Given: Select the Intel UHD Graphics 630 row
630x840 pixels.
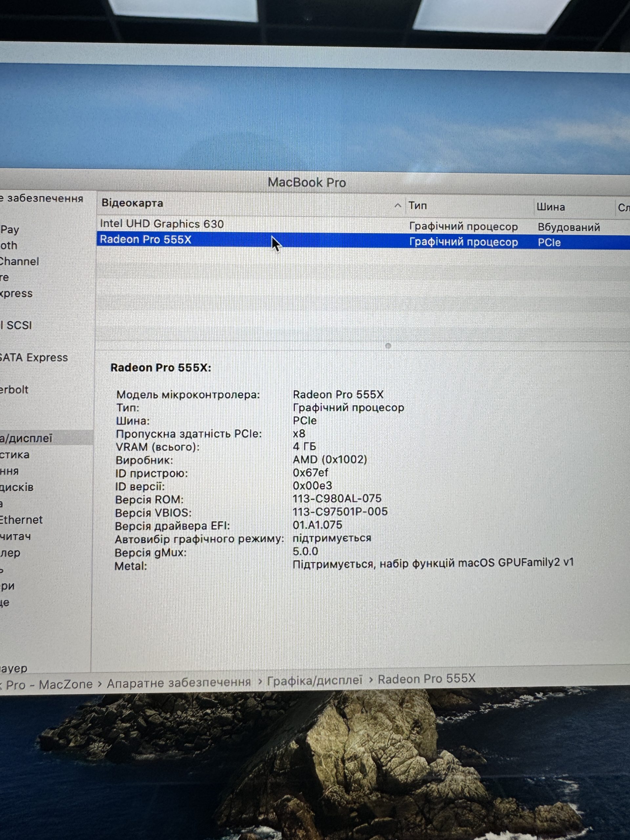Looking at the screenshot, I should [363, 224].
